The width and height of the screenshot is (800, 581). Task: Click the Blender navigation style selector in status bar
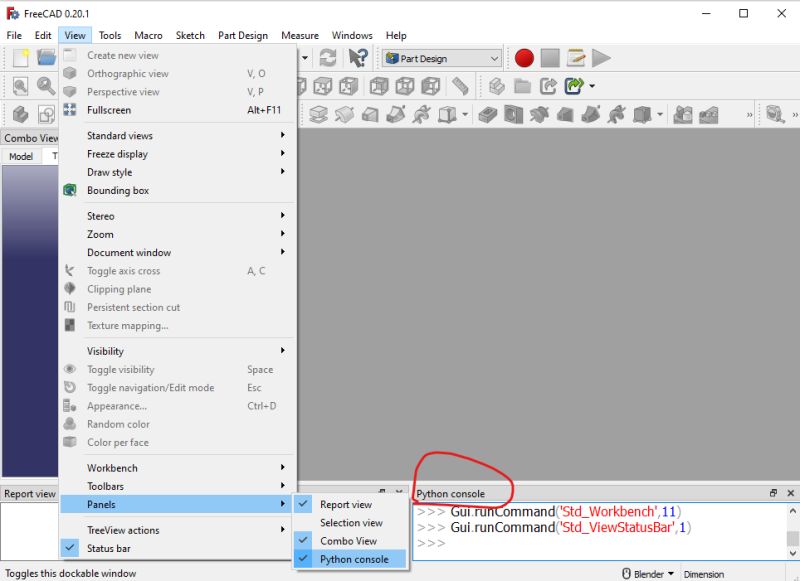(x=648, y=574)
